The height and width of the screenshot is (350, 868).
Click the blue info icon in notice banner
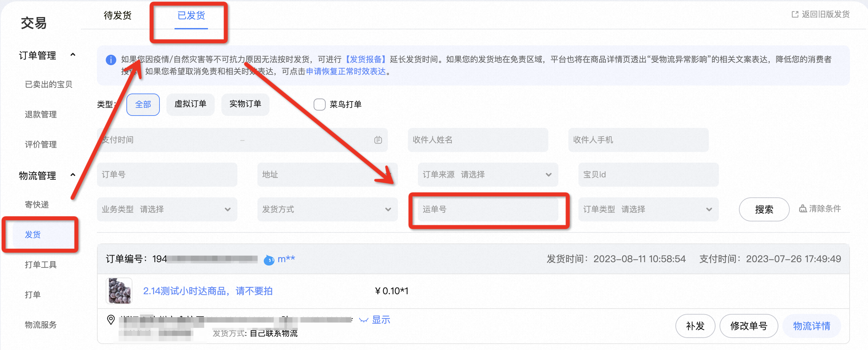pyautogui.click(x=111, y=60)
